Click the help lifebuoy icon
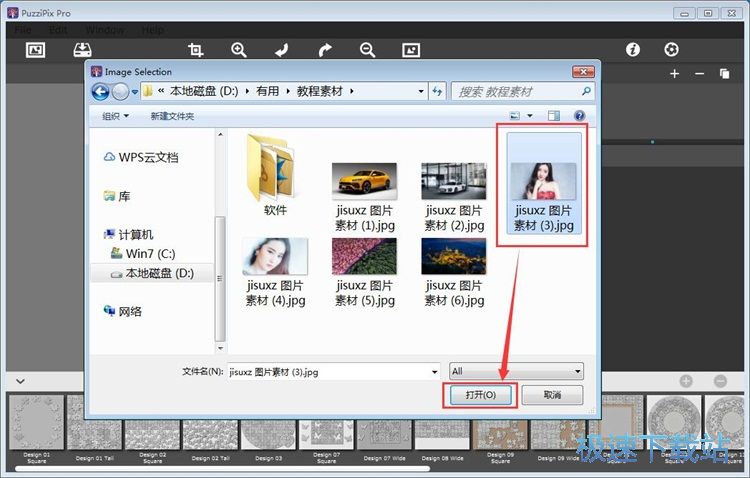Viewport: 750px width, 478px height. point(672,49)
